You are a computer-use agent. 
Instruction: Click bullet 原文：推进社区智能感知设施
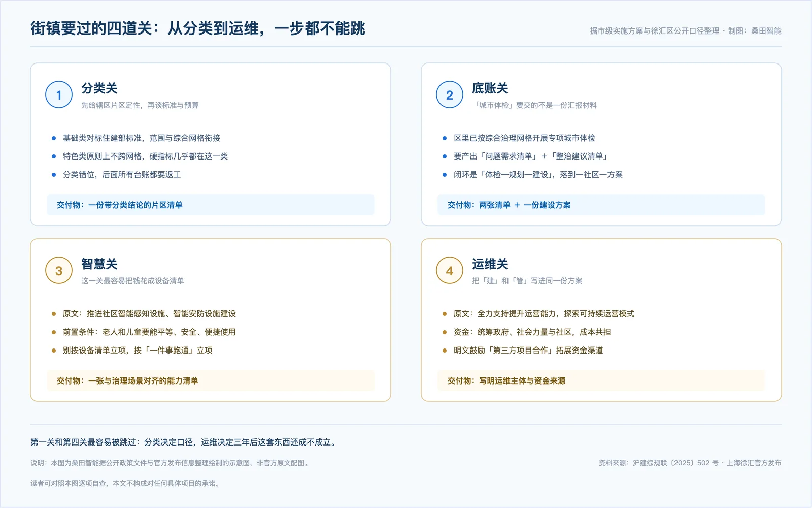coord(149,314)
